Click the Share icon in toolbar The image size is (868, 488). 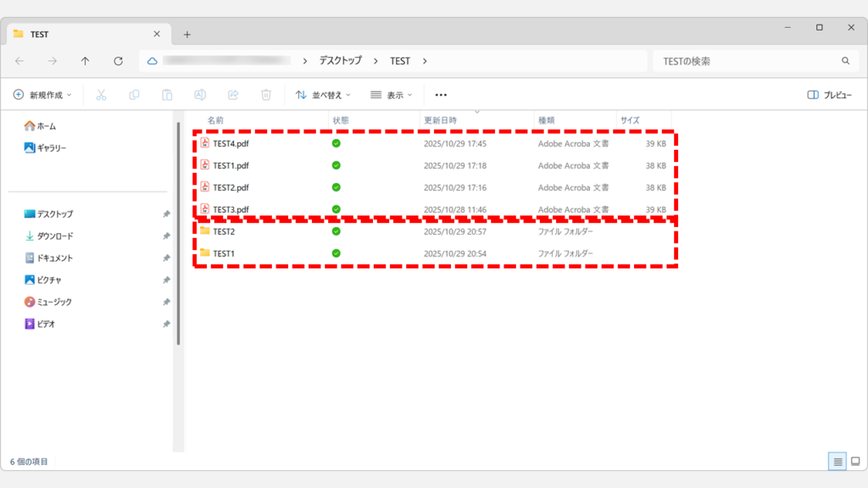point(233,95)
